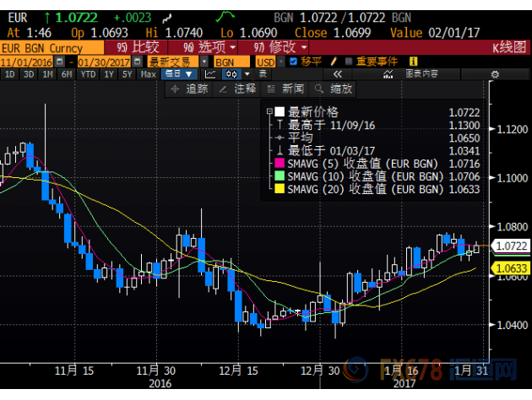Click the magenta SMAVG (5) legend swatch
Screen dimensions: 532x400
coord(280,163)
